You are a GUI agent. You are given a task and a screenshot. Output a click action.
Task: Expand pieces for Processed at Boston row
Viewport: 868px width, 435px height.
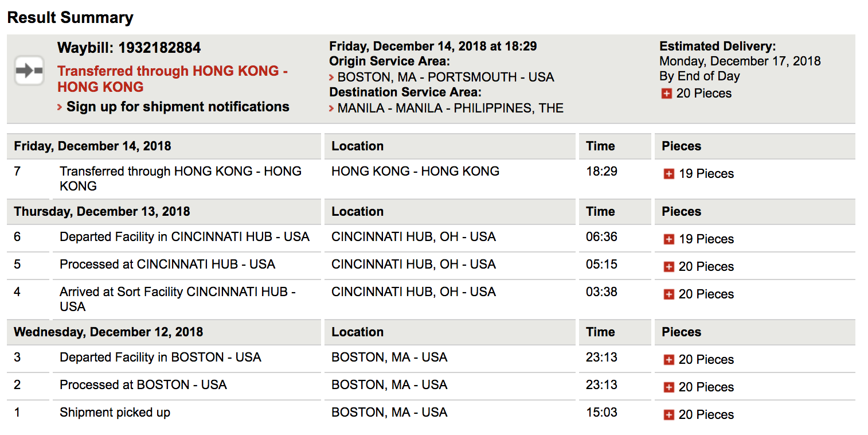668,387
